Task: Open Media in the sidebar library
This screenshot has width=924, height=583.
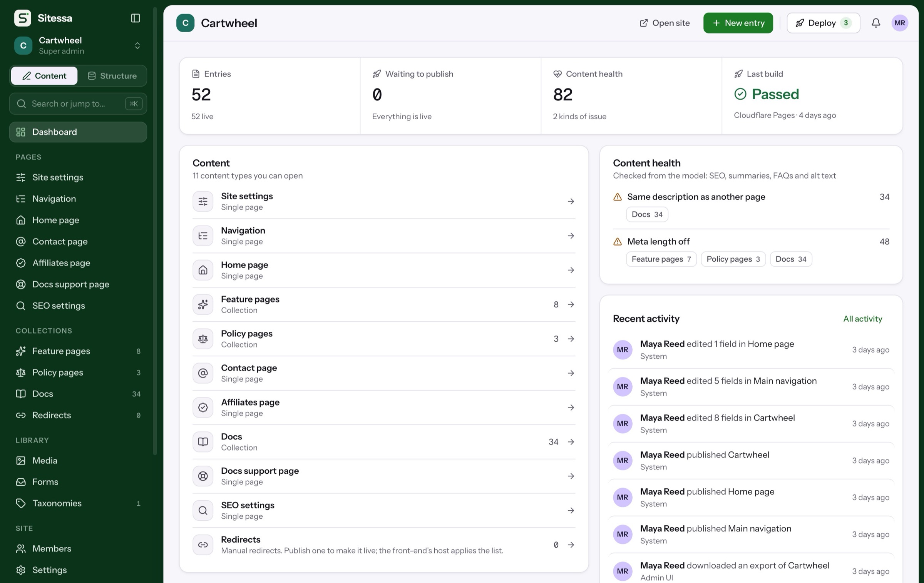Action: (78, 460)
